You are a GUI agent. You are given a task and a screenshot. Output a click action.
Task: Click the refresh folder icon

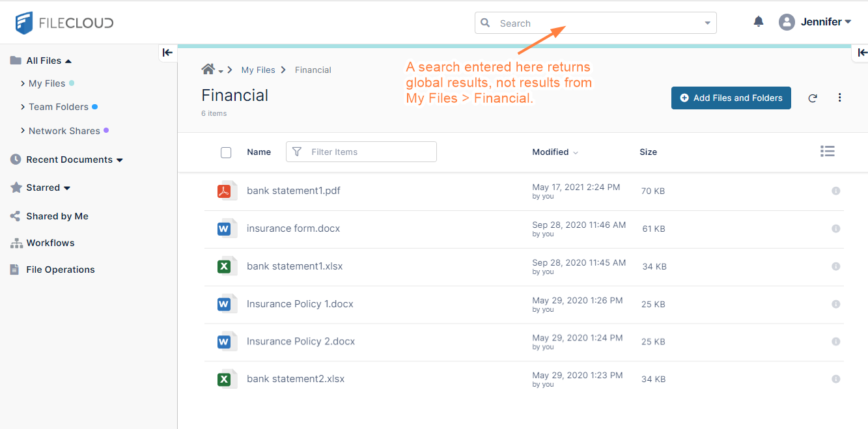click(813, 98)
